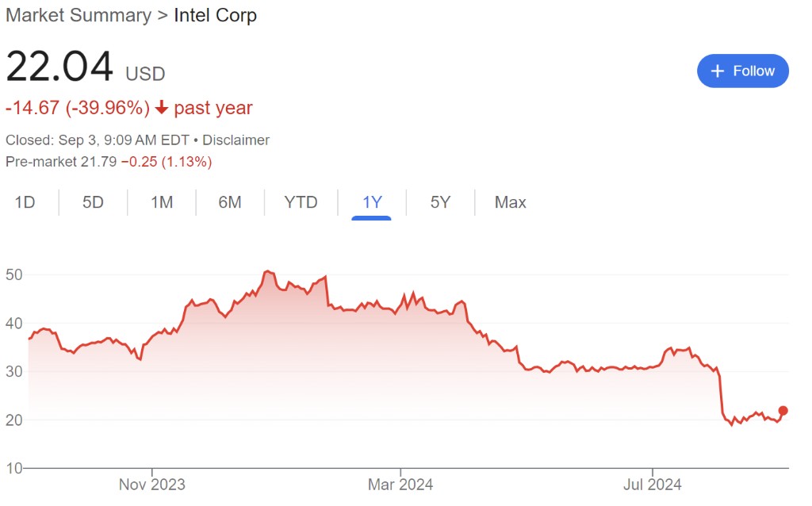
Task: Click the 22.04 price value
Action: tap(59, 67)
